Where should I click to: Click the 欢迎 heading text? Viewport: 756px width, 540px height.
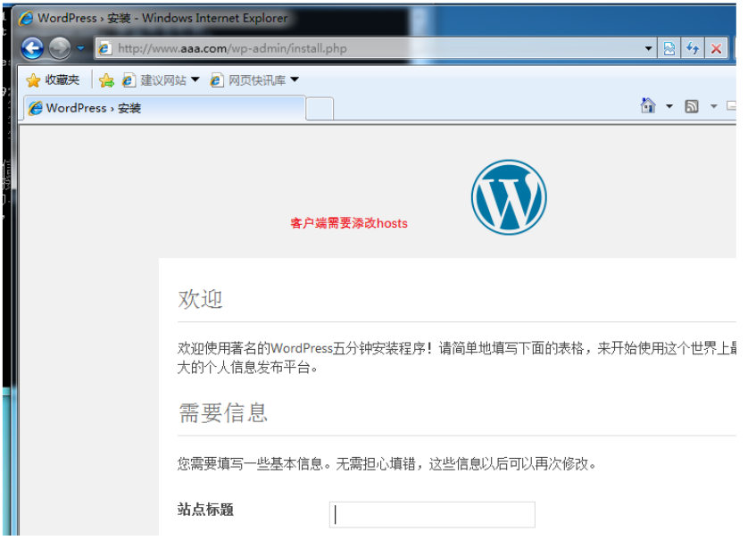pos(200,299)
